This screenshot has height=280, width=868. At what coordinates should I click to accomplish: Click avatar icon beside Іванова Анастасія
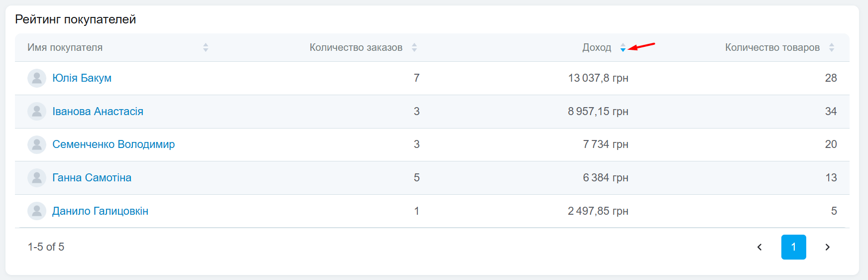tap(37, 112)
